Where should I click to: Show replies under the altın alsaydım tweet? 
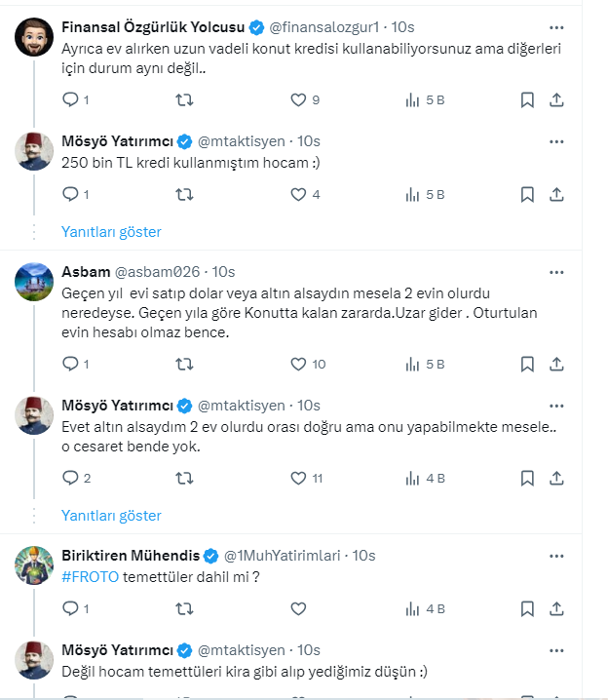coord(111,515)
